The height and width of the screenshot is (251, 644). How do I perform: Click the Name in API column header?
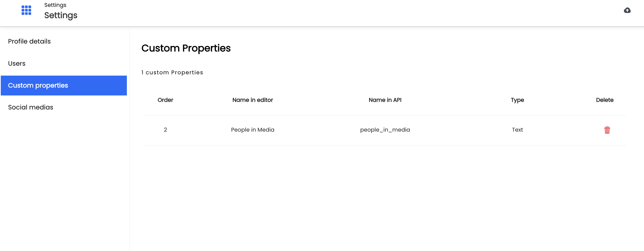pos(385,100)
